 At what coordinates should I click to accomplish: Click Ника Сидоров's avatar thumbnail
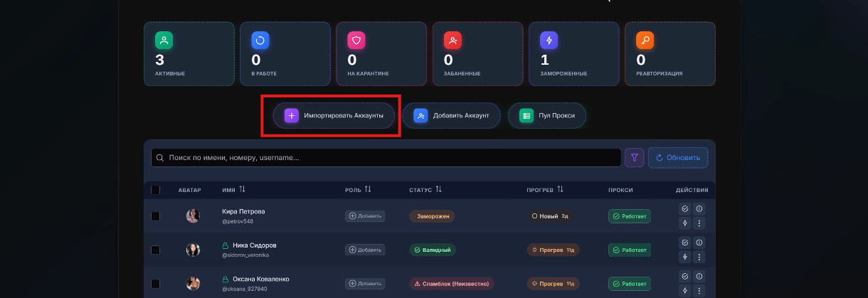[x=193, y=250]
